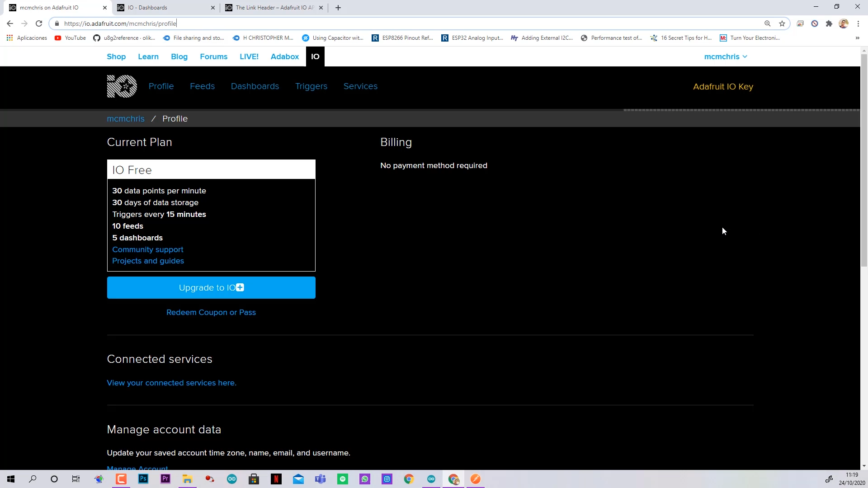Click the Upgrade to IO+ button
This screenshot has width=868, height=488.
point(211,288)
